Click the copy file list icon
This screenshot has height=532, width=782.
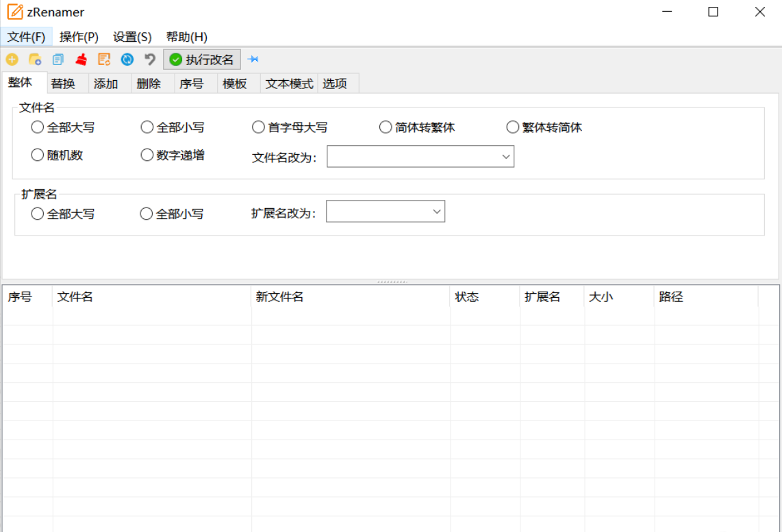coord(58,60)
